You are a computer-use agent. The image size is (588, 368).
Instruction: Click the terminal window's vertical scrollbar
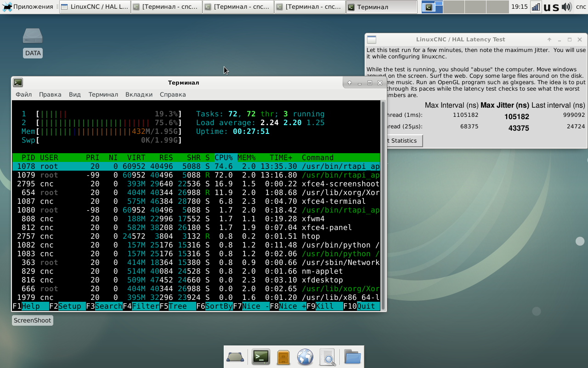pyautogui.click(x=383, y=206)
